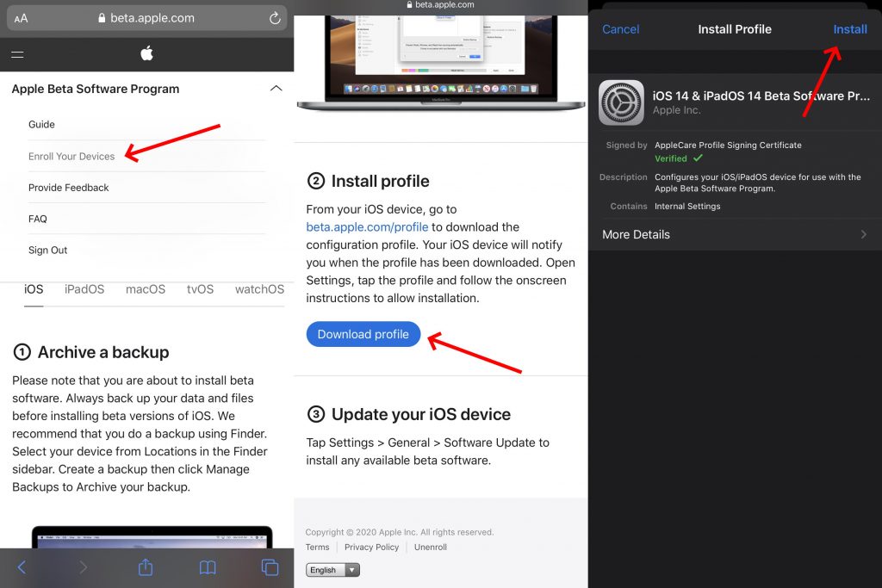Switch to the macOS tab
The width and height of the screenshot is (882, 588).
146,289
